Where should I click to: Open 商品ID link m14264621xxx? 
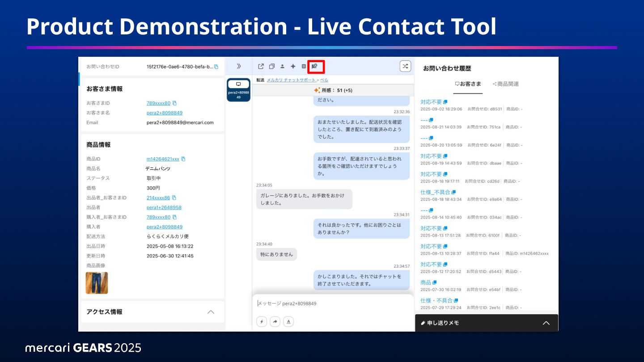click(x=163, y=159)
